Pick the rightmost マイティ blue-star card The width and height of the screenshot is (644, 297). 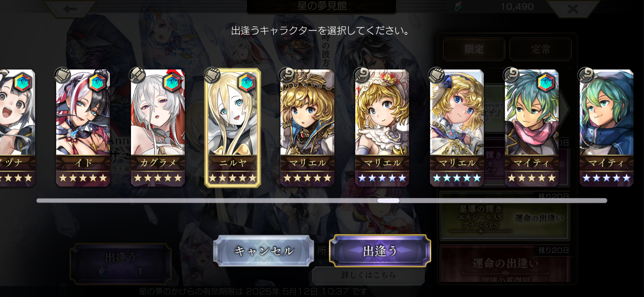pyautogui.click(x=606, y=128)
